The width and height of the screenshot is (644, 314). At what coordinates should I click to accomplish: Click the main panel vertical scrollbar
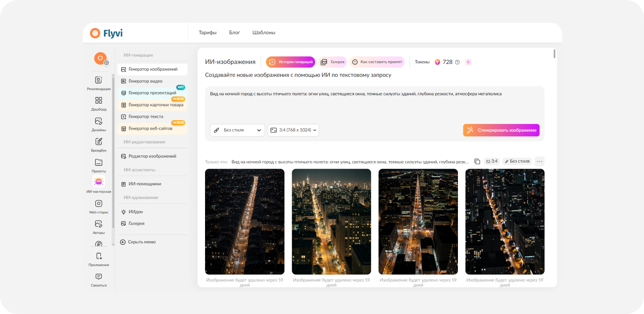click(554, 54)
